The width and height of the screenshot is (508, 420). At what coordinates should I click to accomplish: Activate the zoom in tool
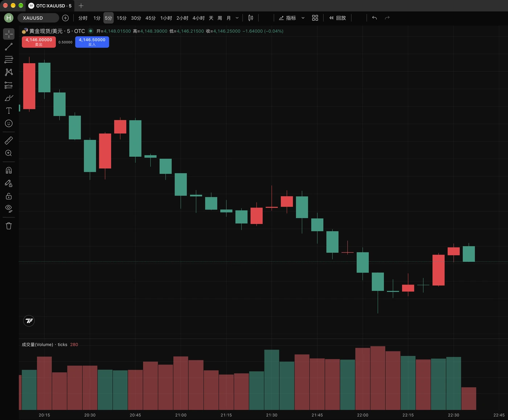[9, 153]
